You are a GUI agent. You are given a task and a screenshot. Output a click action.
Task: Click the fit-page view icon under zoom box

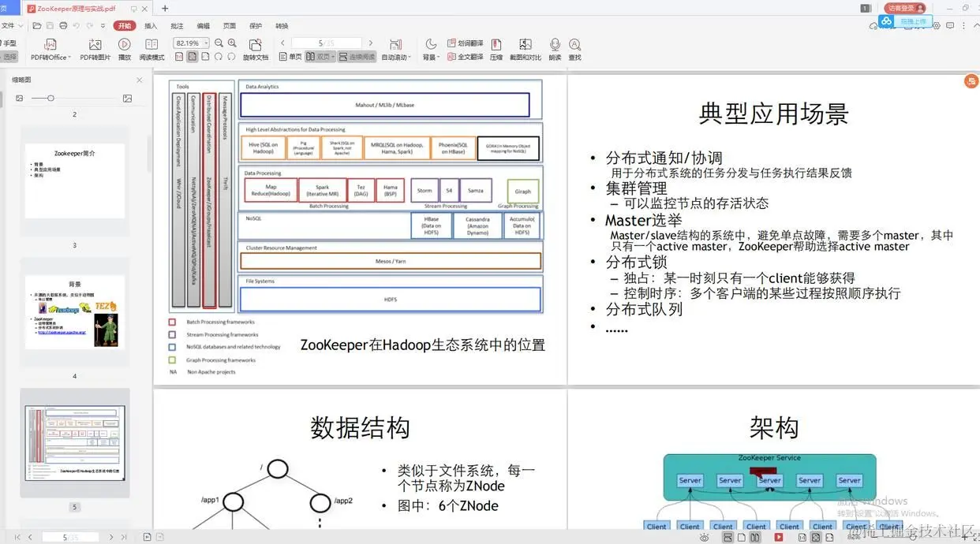pyautogui.click(x=193, y=57)
